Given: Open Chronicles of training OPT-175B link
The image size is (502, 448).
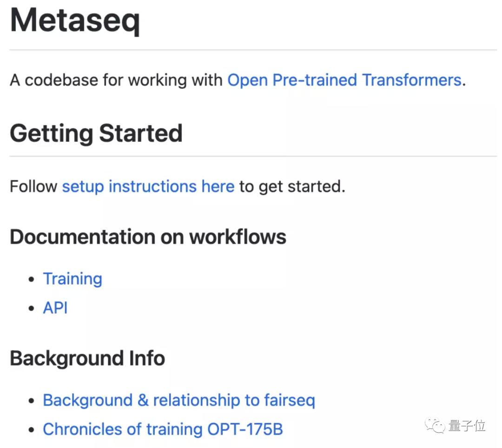Looking at the screenshot, I should (x=163, y=429).
